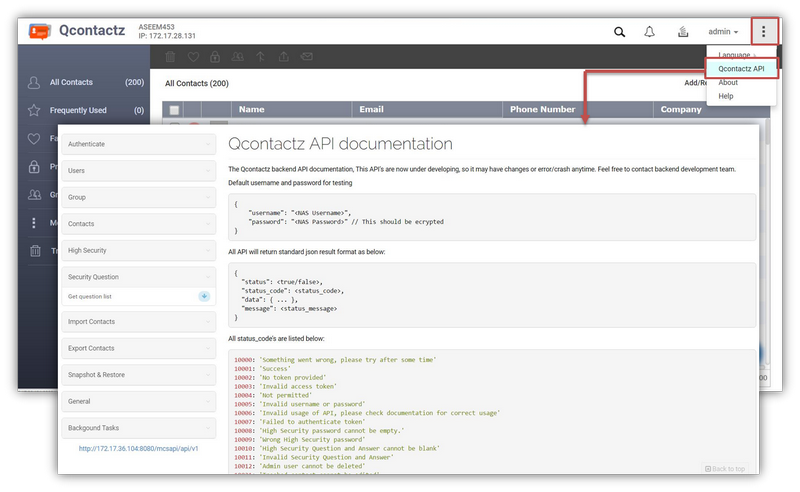
Task: Click the export share icon in toolbar
Action: tap(283, 57)
